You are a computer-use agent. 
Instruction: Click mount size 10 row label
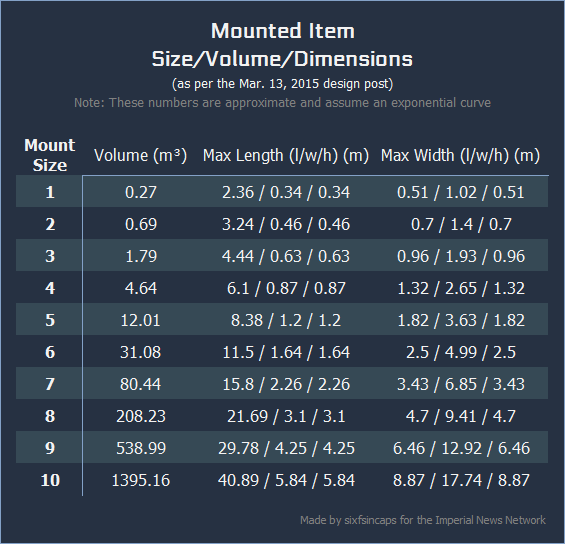click(50, 480)
